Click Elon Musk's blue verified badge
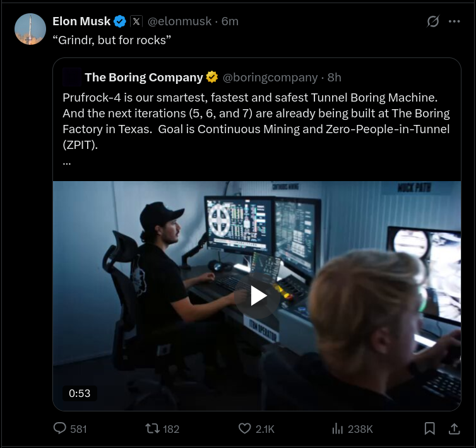The width and height of the screenshot is (476, 448). coord(120,21)
